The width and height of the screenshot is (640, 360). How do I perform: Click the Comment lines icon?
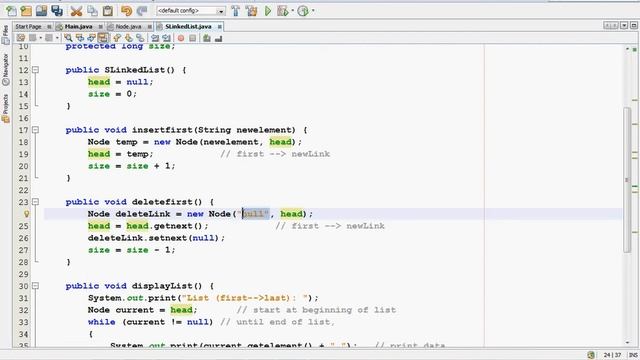click(207, 38)
